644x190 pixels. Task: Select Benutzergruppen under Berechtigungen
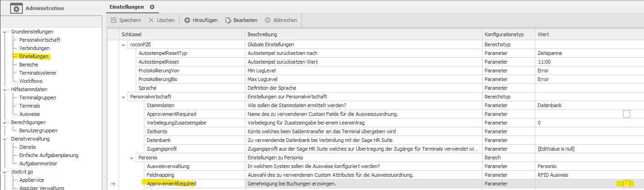(38, 130)
